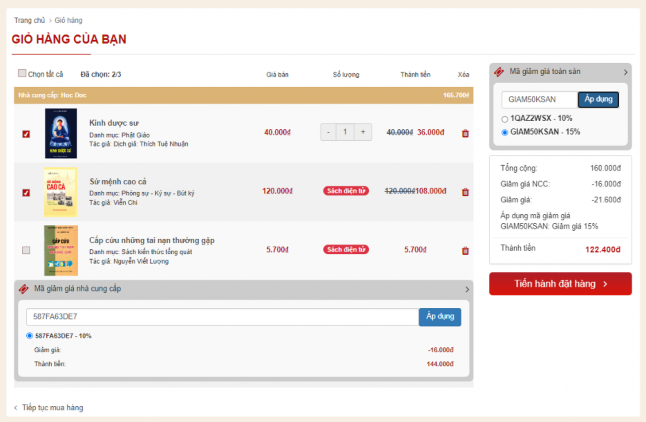Image resolution: width=646 pixels, height=422 pixels.
Task: Apply the sitewide code with Áp dụng
Action: coord(598,99)
